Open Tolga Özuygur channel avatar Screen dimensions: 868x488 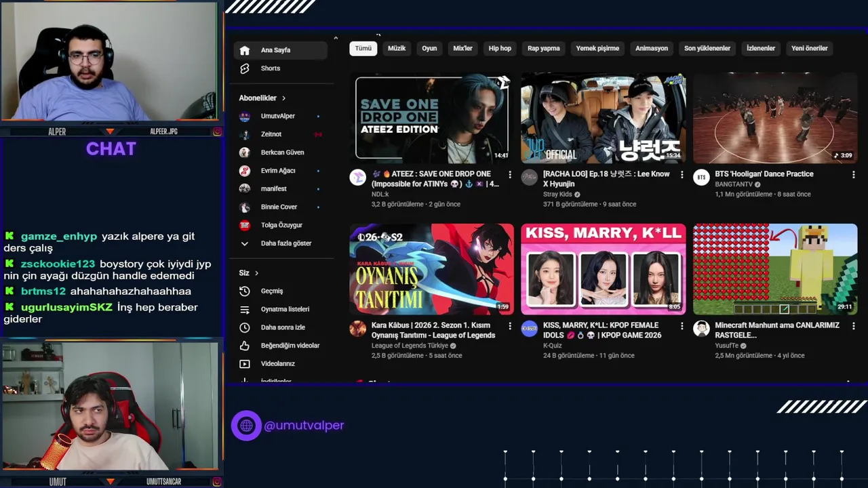coord(245,225)
